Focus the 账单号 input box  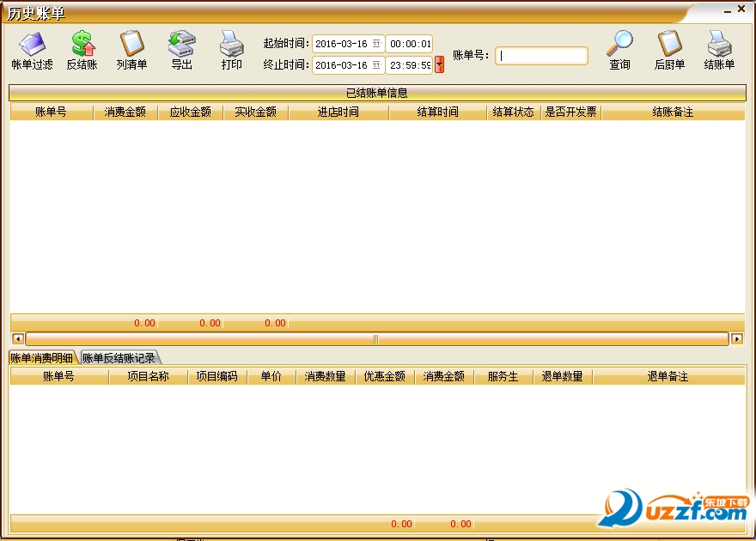click(x=541, y=56)
